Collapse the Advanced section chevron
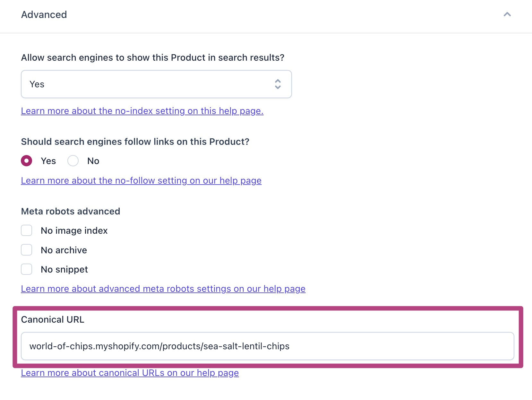This screenshot has height=400, width=532. pyautogui.click(x=507, y=14)
